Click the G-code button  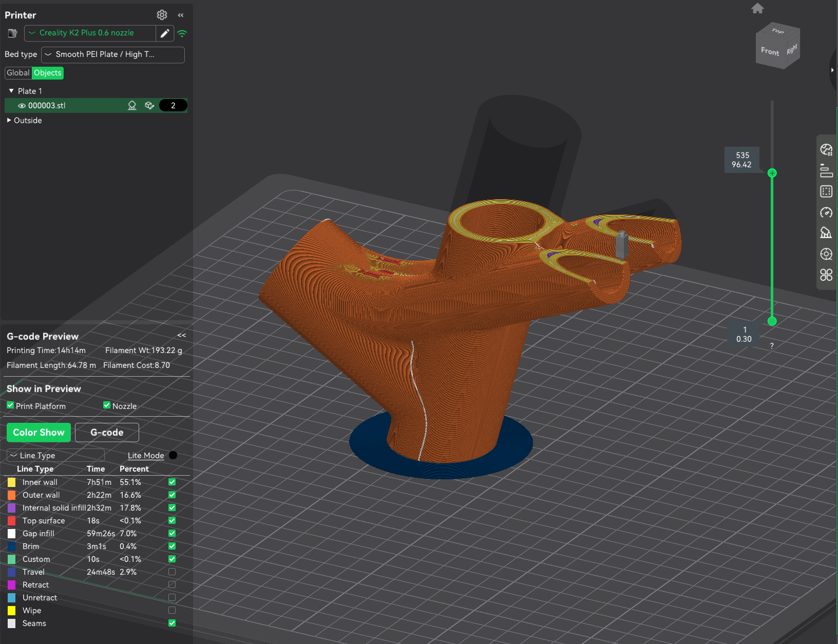106,432
